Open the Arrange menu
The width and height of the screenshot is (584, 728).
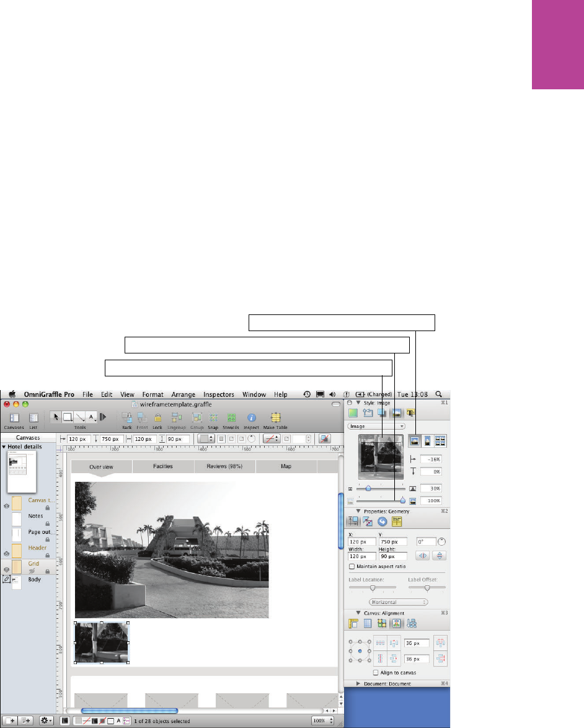click(x=184, y=394)
